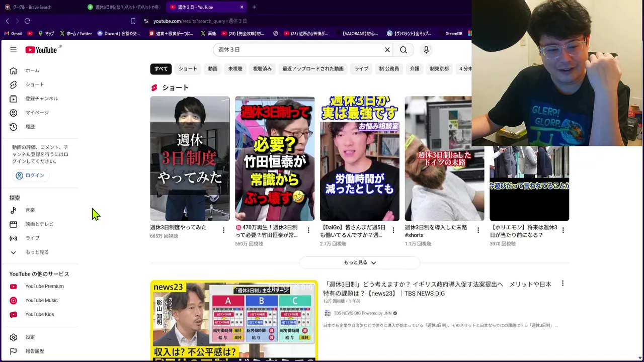Open the news23 video thumbnail
The image size is (644, 362).
[234, 321]
